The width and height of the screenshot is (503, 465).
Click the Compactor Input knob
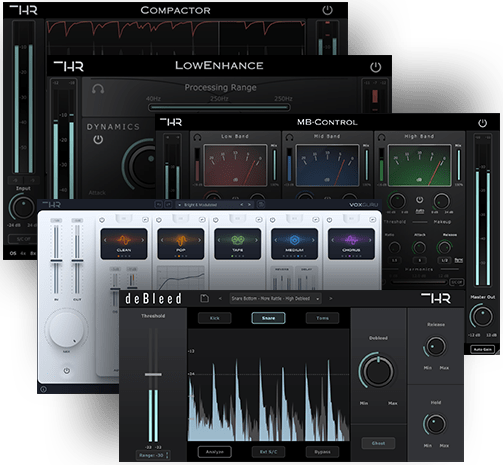(23, 207)
